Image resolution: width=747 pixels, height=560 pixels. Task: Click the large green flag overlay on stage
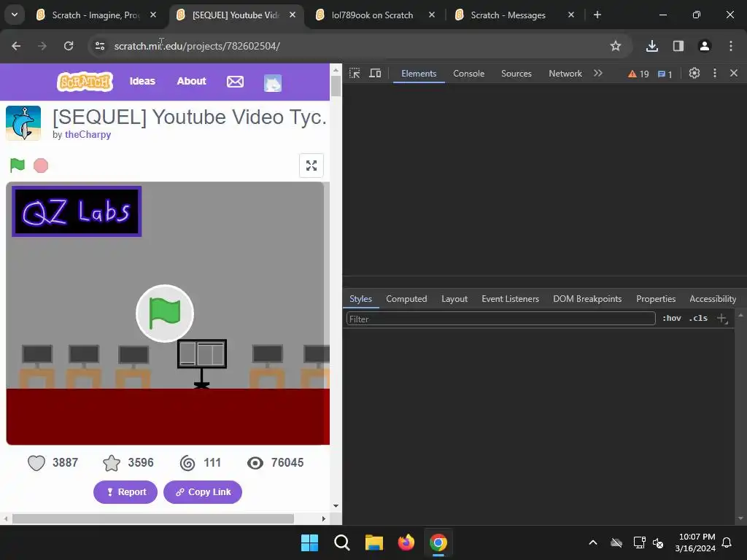pyautogui.click(x=165, y=314)
